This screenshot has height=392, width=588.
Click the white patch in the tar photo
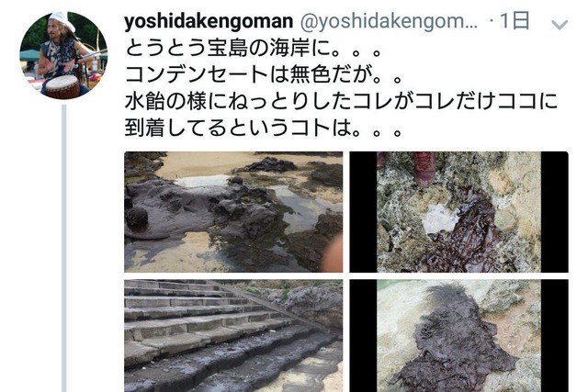[440, 218]
